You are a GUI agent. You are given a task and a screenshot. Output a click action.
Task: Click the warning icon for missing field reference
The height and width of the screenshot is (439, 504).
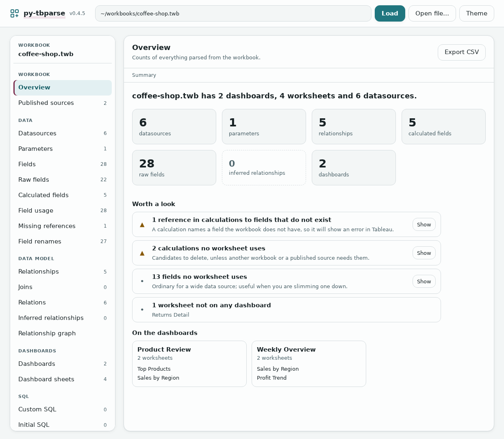click(142, 225)
